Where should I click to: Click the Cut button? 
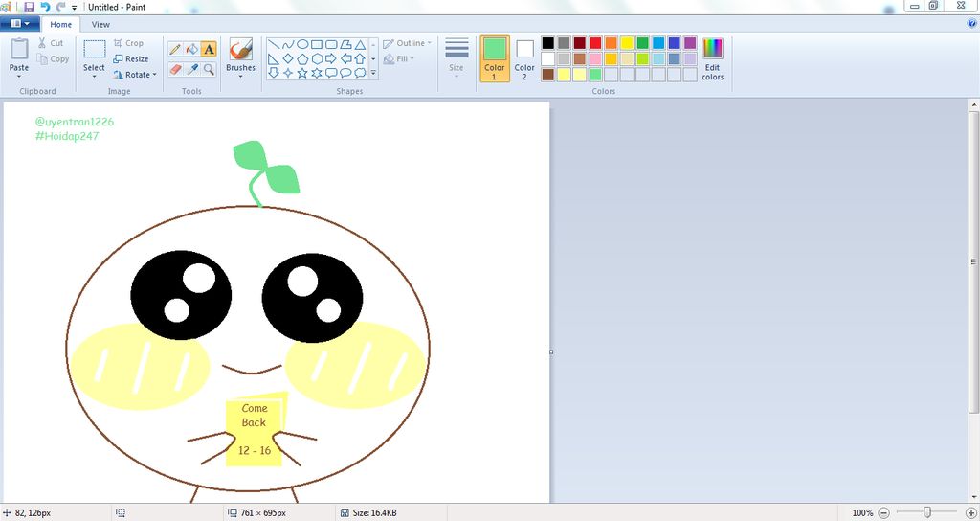(x=50, y=43)
